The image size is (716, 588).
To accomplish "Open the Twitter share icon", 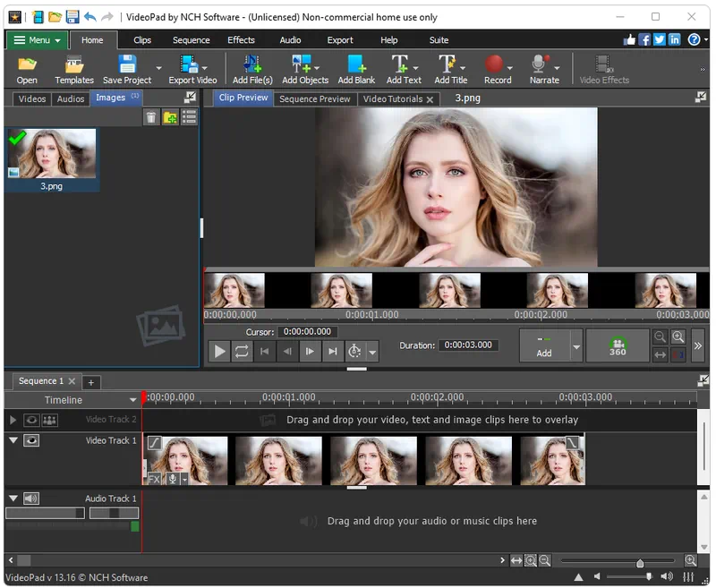I will pos(660,39).
